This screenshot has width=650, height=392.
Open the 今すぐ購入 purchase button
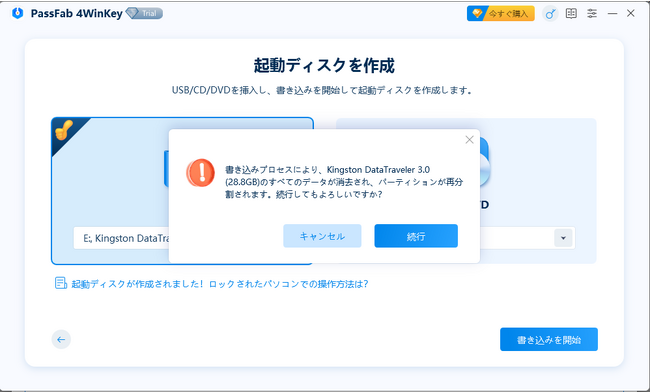[501, 14]
